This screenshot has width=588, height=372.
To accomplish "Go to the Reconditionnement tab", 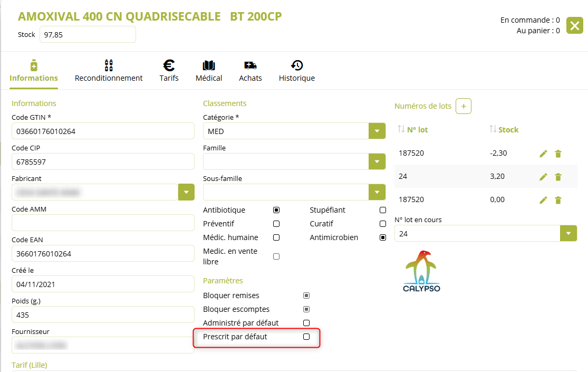I will tap(109, 71).
